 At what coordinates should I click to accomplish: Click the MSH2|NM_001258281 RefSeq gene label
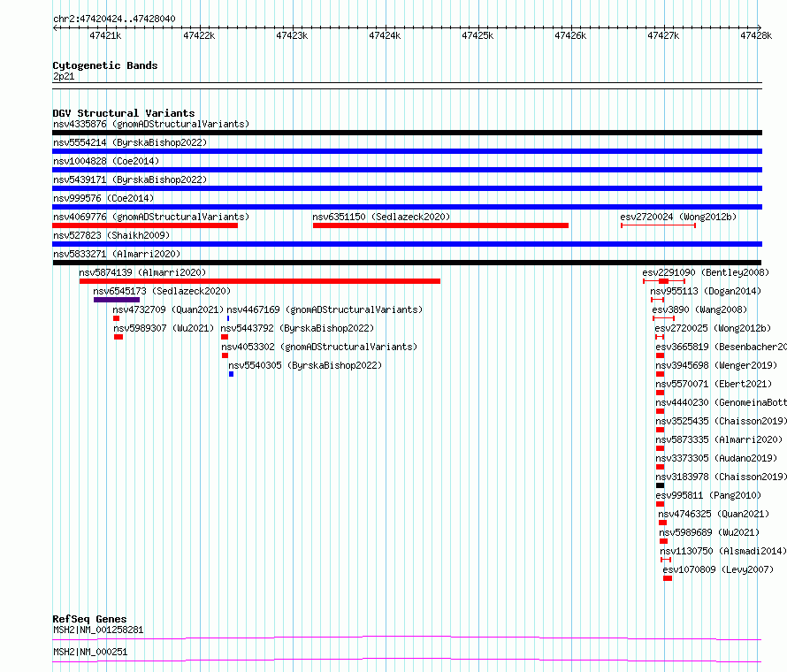coord(98,630)
